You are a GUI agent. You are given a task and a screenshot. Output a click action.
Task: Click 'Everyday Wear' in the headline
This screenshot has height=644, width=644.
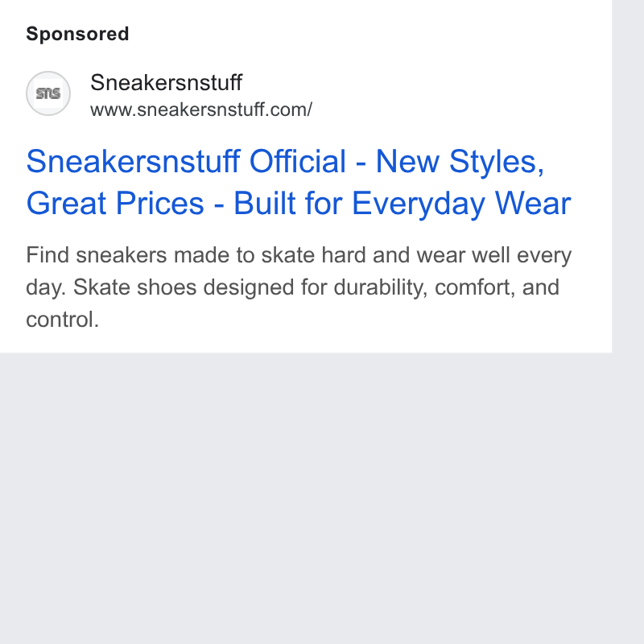point(461,204)
